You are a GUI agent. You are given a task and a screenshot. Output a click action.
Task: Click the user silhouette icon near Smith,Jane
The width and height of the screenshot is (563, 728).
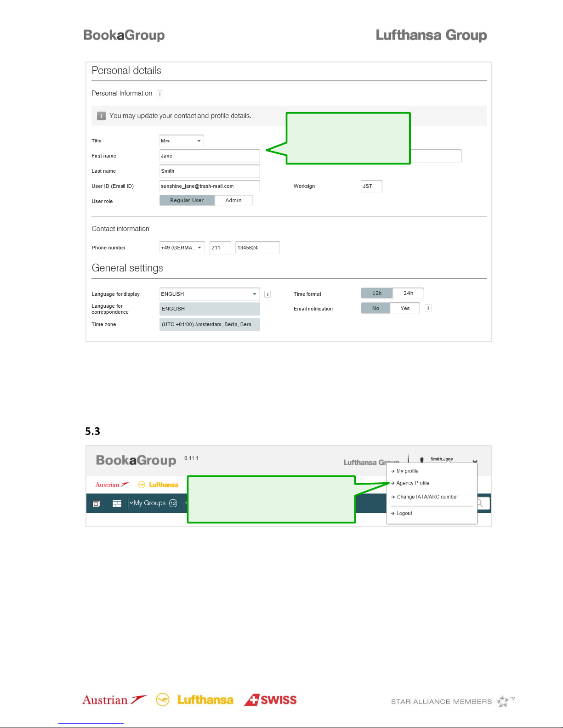(x=421, y=459)
